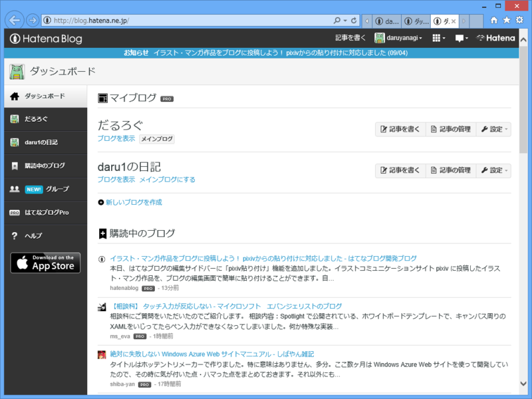
Task: Click the question mark Help icon in sidebar
Action: click(14, 236)
